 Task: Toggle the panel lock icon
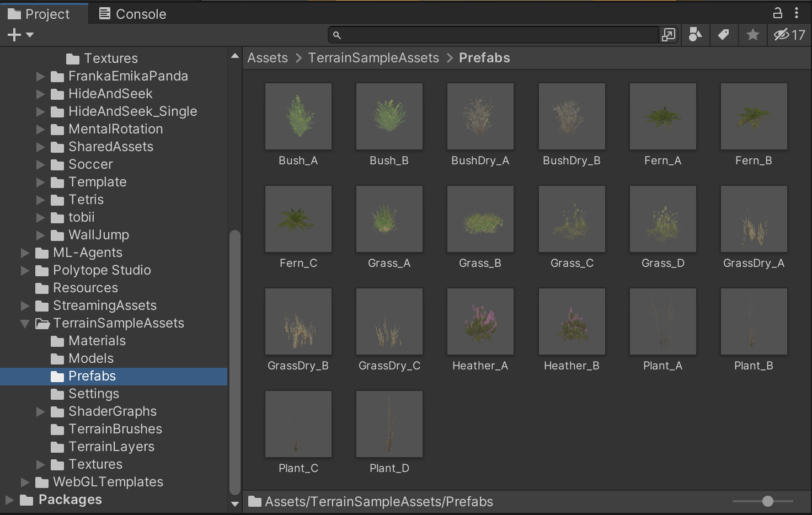tap(778, 13)
